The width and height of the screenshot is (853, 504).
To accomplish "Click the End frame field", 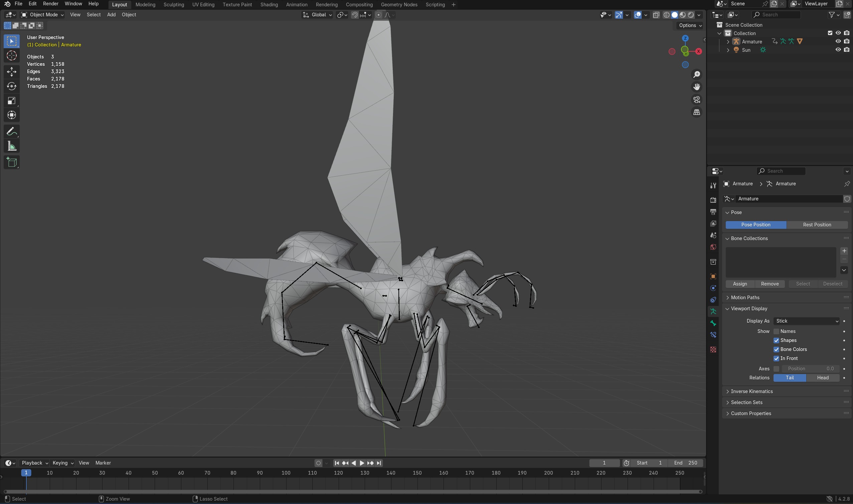I will point(685,463).
